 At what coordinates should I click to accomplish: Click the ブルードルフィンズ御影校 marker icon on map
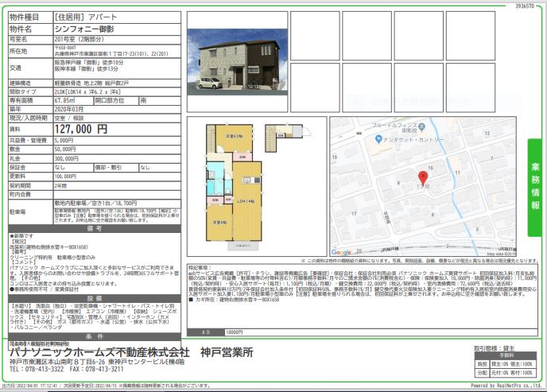[x=422, y=126]
